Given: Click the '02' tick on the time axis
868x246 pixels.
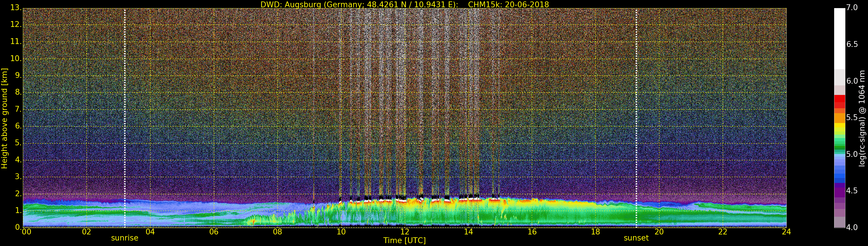Looking at the screenshot, I should tap(87, 232).
